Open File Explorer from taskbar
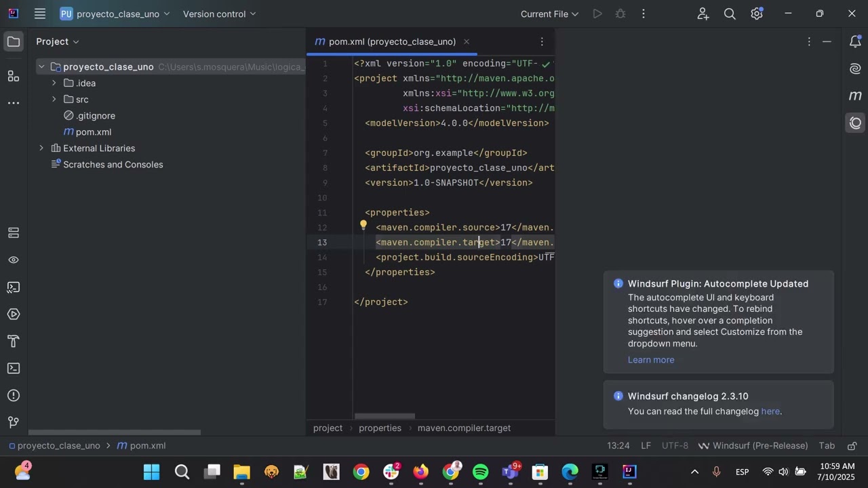Viewport: 868px width, 488px height. click(x=241, y=472)
